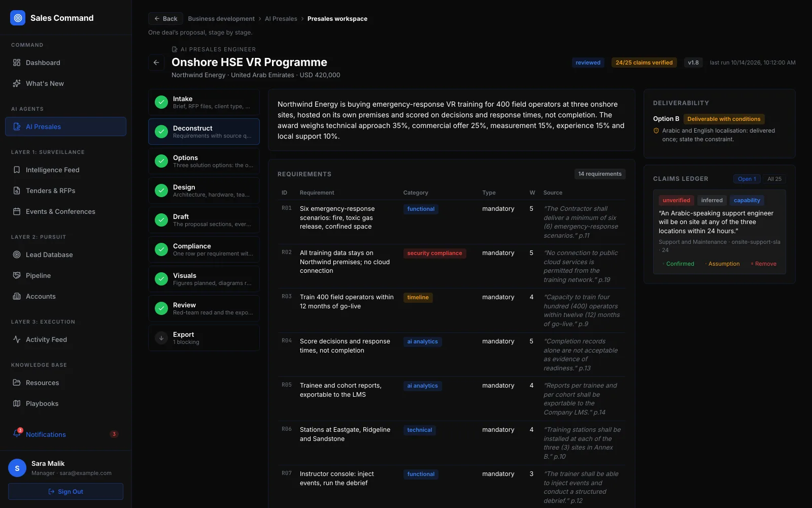Open the Playbooks map icon
Viewport: 812px width, 508px height.
point(17,403)
